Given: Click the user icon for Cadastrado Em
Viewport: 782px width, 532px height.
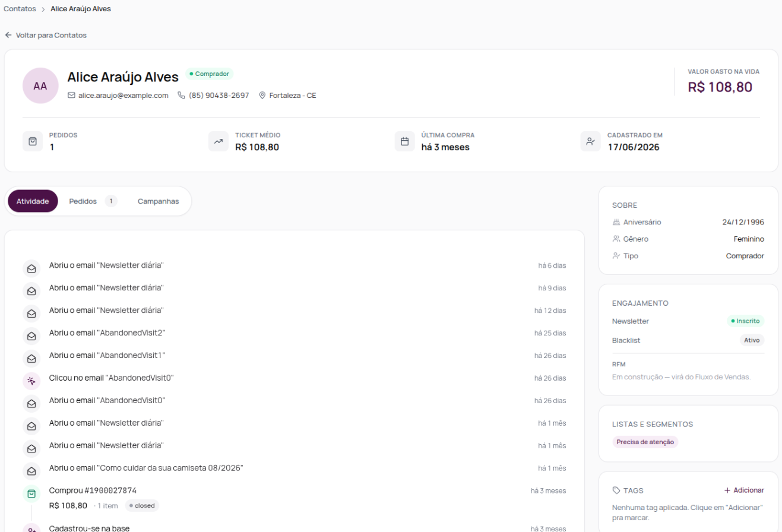Looking at the screenshot, I should click(x=591, y=141).
